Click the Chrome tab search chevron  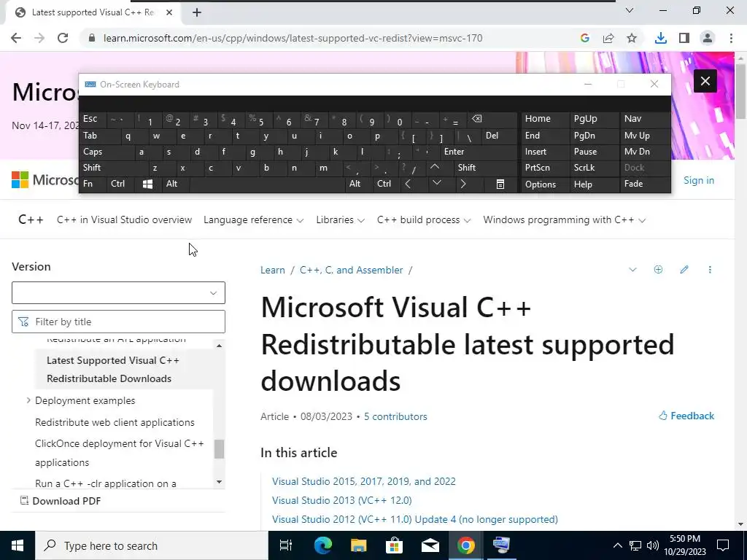[630, 10]
